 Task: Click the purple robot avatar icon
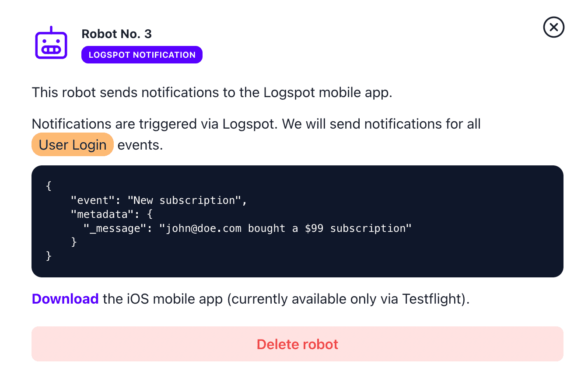(51, 43)
